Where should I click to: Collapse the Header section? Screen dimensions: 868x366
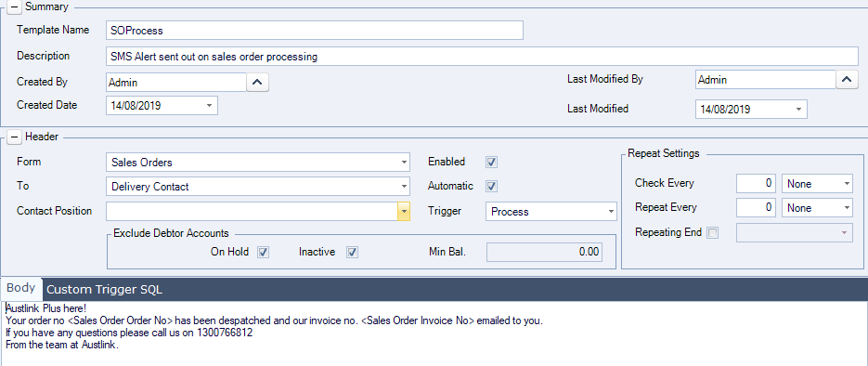click(14, 137)
